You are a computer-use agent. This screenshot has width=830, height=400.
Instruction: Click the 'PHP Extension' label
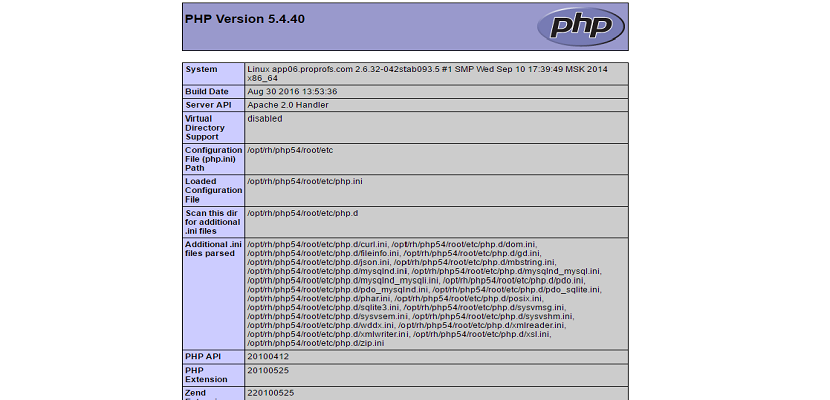(206, 375)
